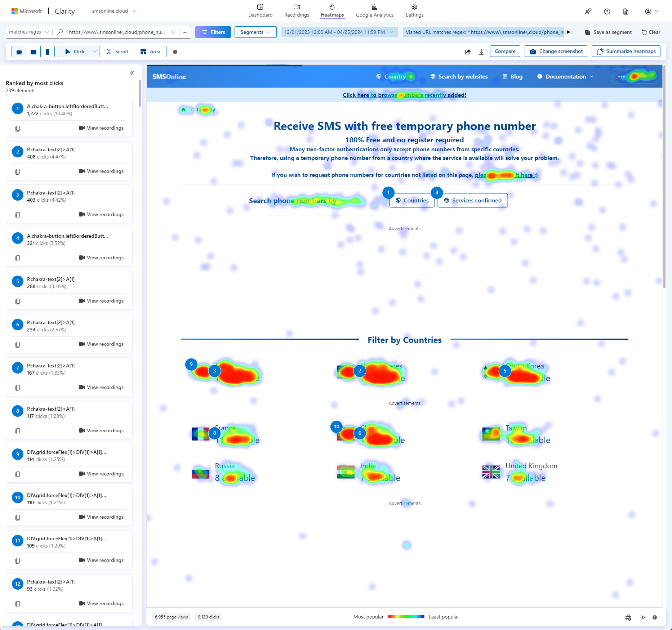Open the Settings tab
Image resolution: width=672 pixels, height=630 pixels.
tap(414, 10)
